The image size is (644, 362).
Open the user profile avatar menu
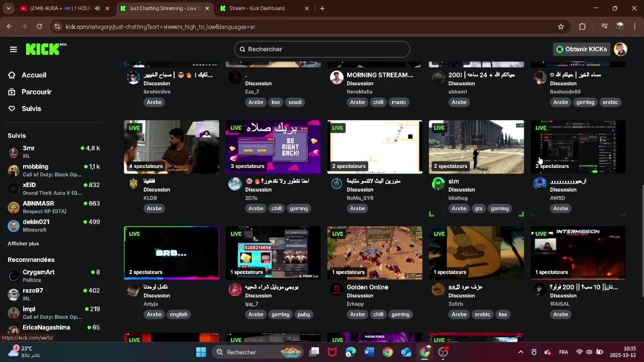coord(620,49)
